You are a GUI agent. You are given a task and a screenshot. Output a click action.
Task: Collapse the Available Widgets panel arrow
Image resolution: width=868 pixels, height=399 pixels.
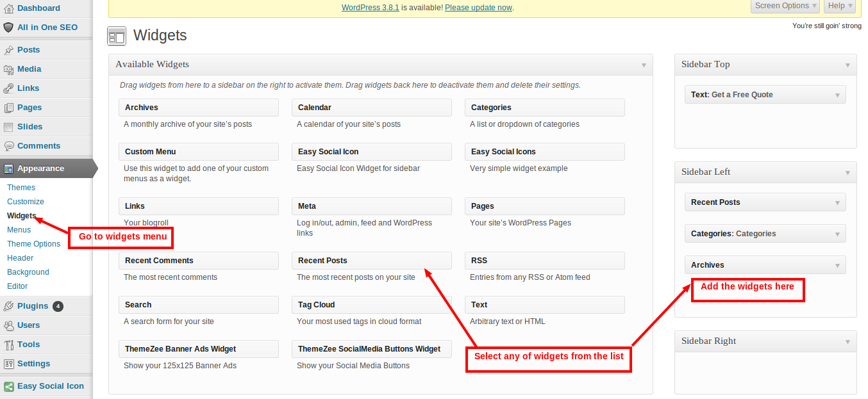(644, 65)
